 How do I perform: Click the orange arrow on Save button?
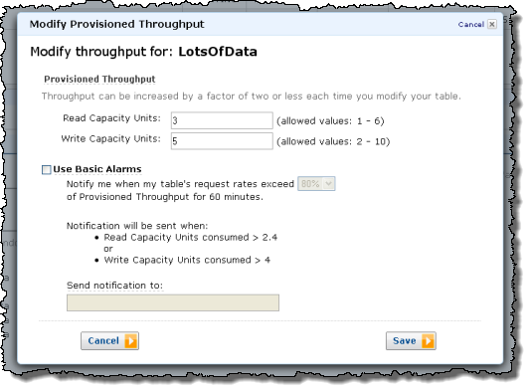coord(428,341)
